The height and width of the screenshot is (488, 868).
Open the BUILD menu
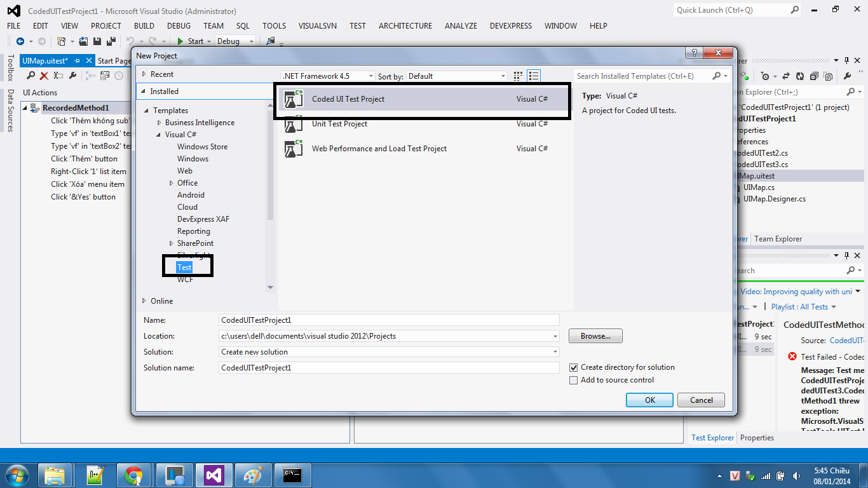[144, 25]
